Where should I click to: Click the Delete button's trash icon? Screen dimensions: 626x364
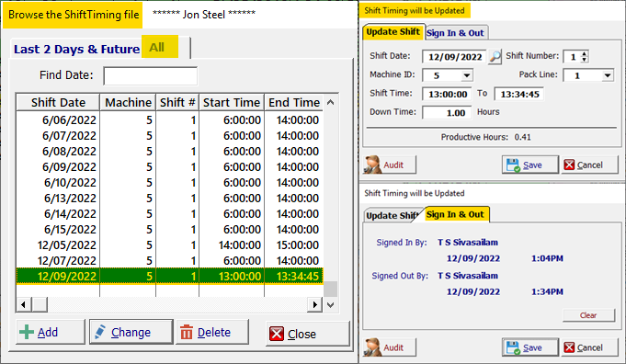[187, 332]
